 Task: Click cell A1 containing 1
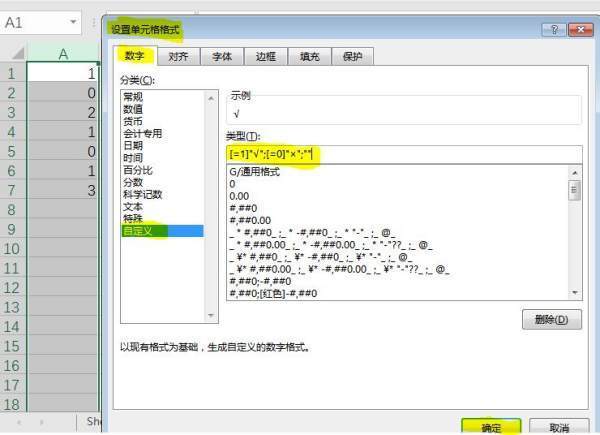[63, 73]
